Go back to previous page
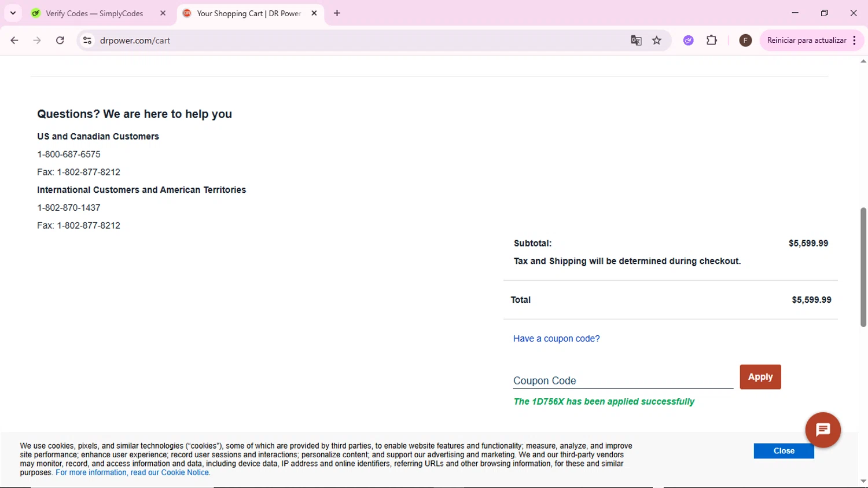 14,41
